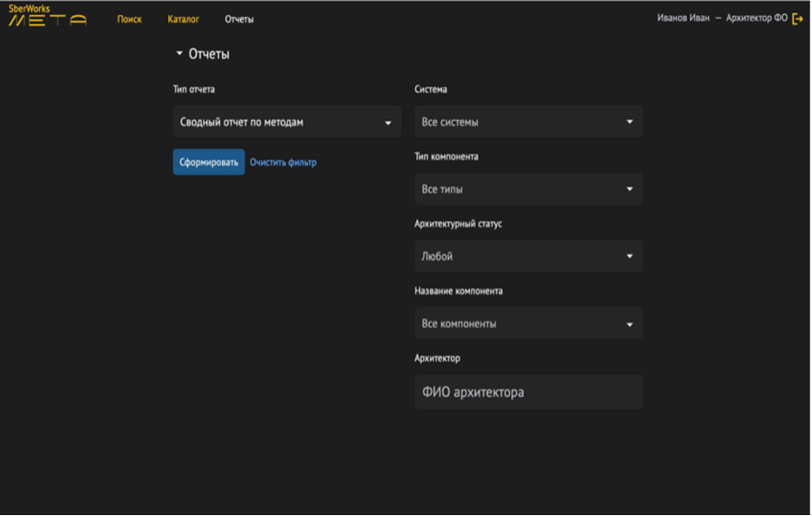Expand the Система dropdown showing Все системы
812x516 pixels.
(x=528, y=122)
